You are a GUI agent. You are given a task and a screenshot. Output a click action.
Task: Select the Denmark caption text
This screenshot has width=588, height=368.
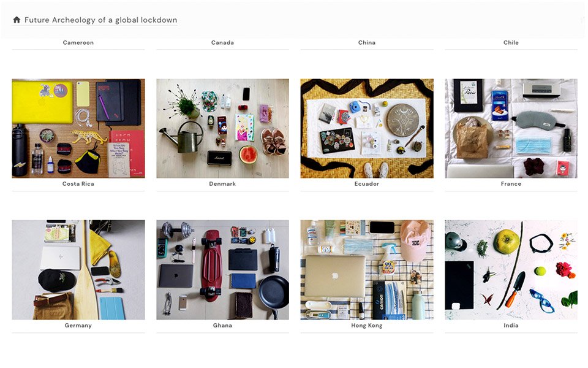pos(223,183)
